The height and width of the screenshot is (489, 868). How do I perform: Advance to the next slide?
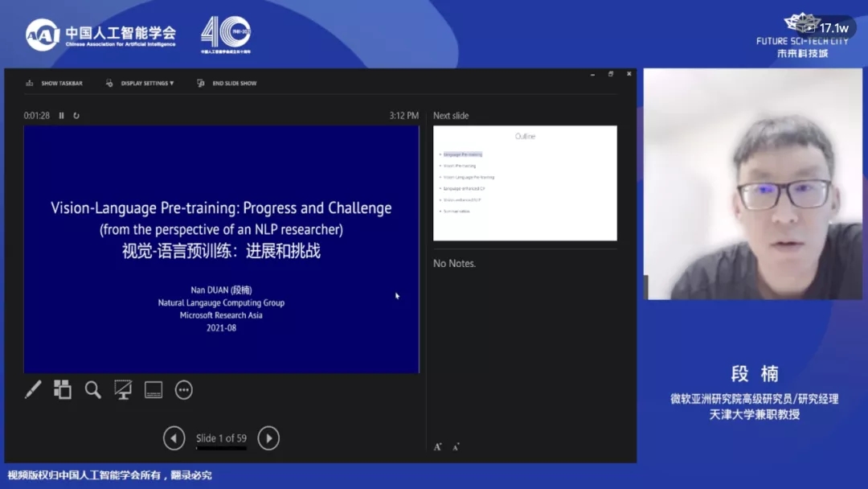pyautogui.click(x=268, y=438)
